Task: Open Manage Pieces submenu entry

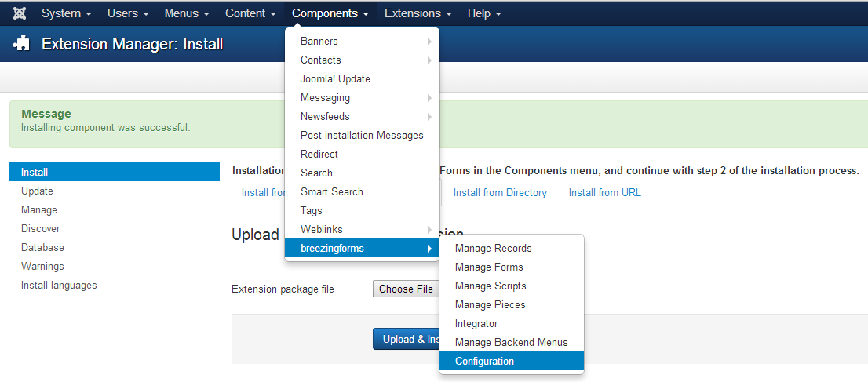Action: click(x=512, y=305)
